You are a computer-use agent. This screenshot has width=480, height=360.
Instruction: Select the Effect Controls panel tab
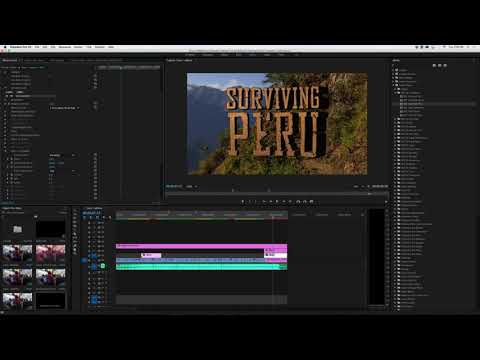(10, 60)
